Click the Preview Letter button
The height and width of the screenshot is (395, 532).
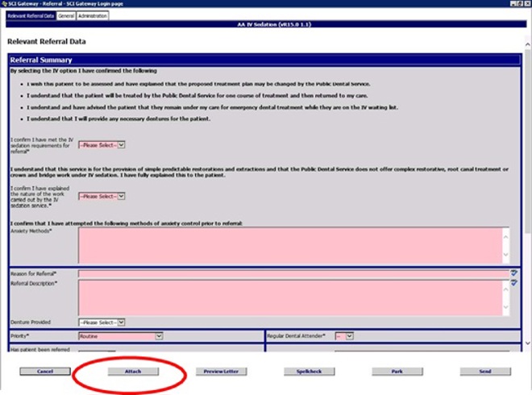click(x=221, y=372)
